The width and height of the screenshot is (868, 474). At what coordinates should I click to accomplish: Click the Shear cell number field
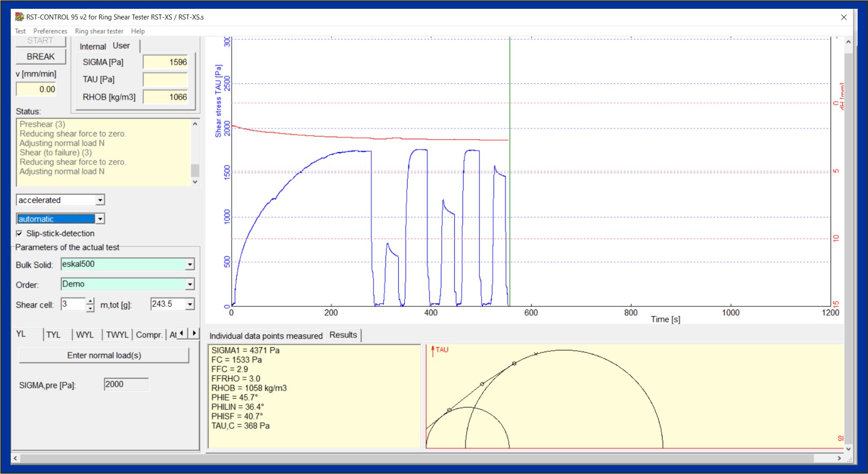click(x=73, y=304)
